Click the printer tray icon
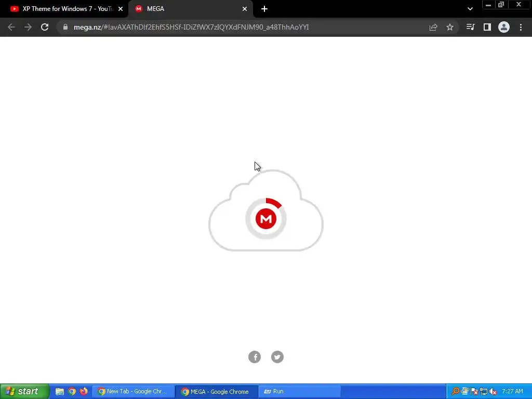Viewport: 532px width, 399px height. [465, 392]
